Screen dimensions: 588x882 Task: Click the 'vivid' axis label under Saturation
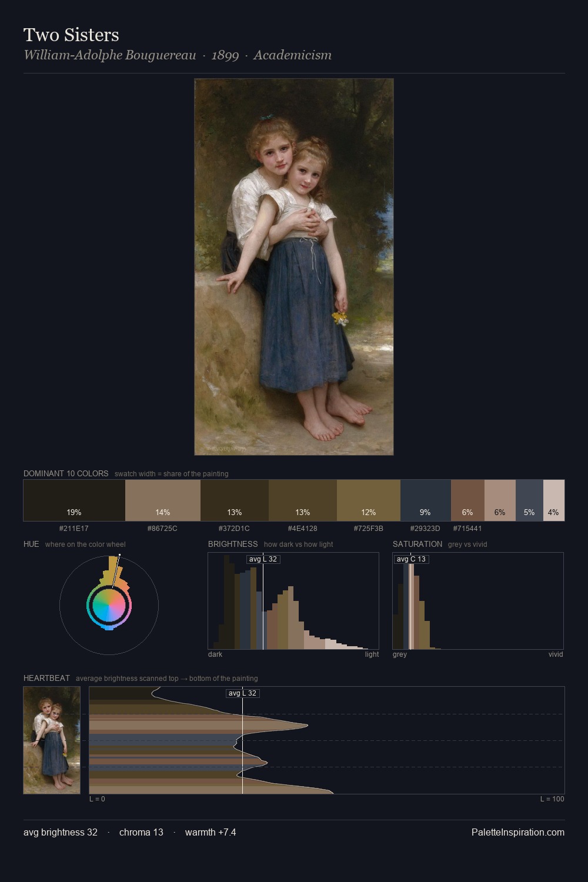pyautogui.click(x=556, y=654)
